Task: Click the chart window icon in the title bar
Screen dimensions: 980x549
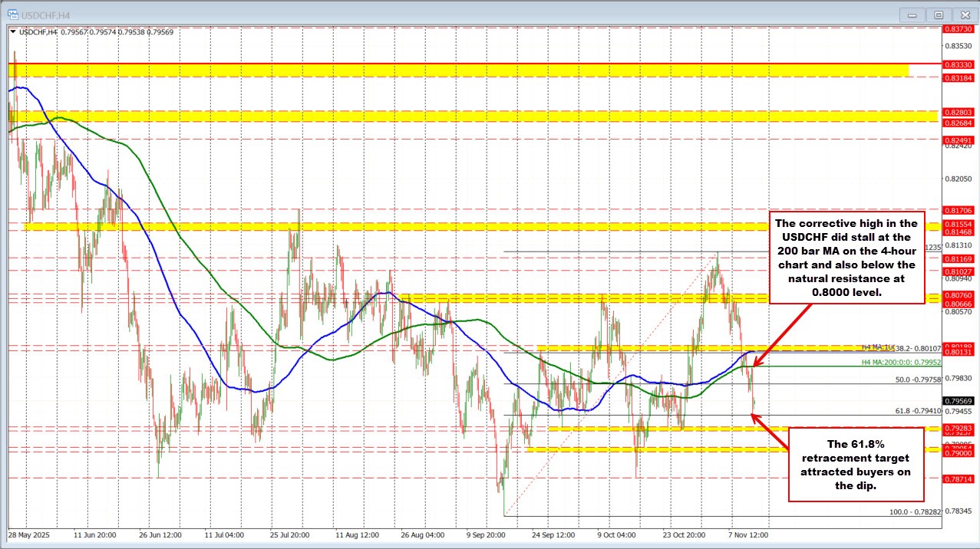Action: [12, 14]
